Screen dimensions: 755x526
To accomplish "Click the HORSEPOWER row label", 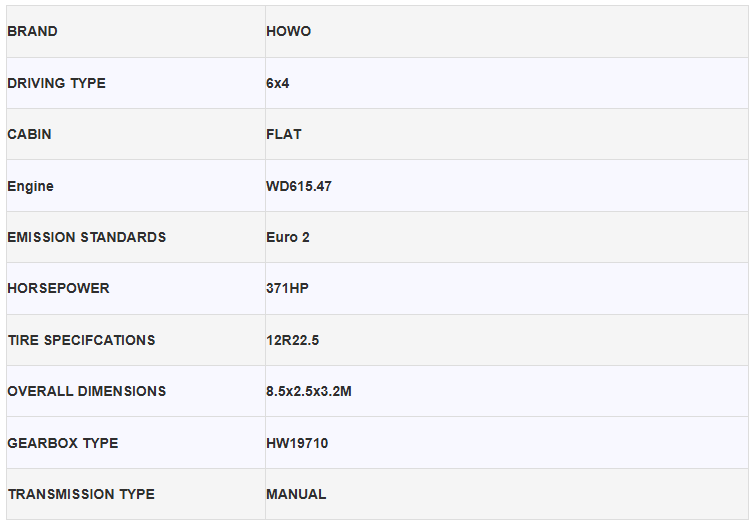I will [x=58, y=288].
